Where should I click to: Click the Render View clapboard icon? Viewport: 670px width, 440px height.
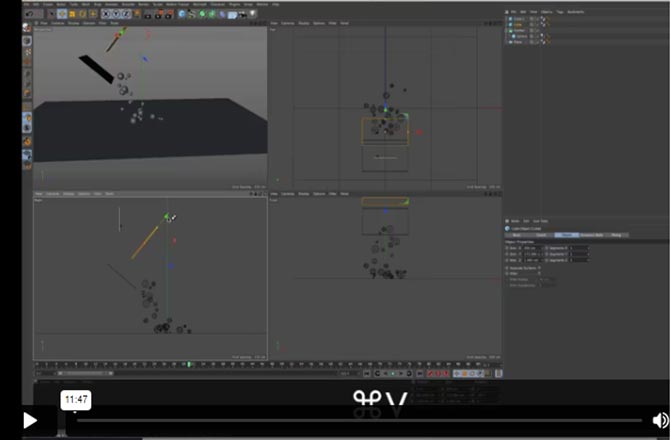[x=146, y=14]
